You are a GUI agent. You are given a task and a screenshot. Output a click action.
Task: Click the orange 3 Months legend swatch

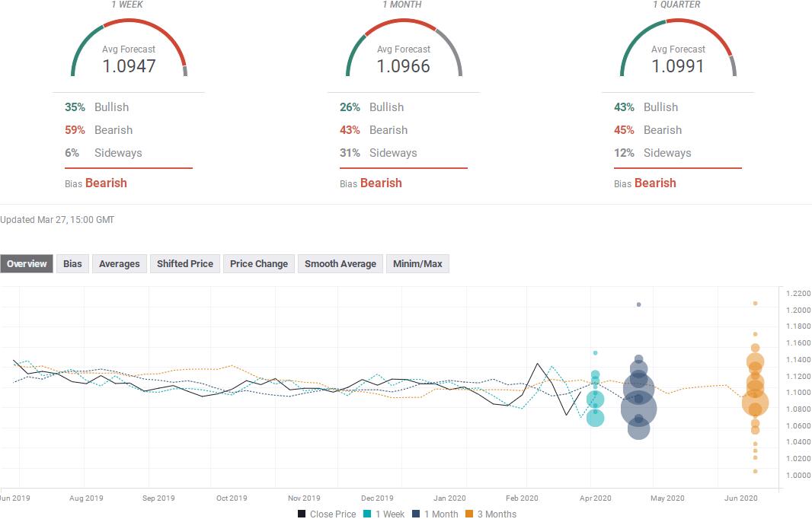coord(469,514)
